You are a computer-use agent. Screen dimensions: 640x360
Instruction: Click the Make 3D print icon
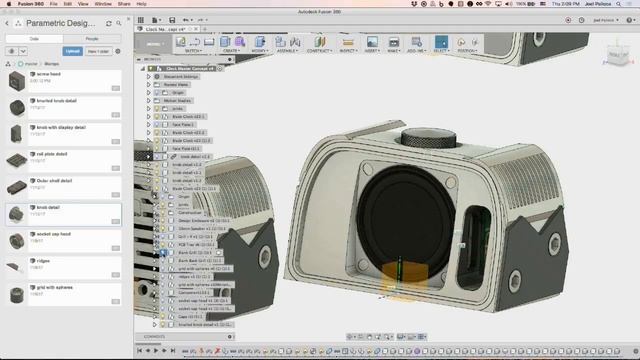(x=393, y=42)
